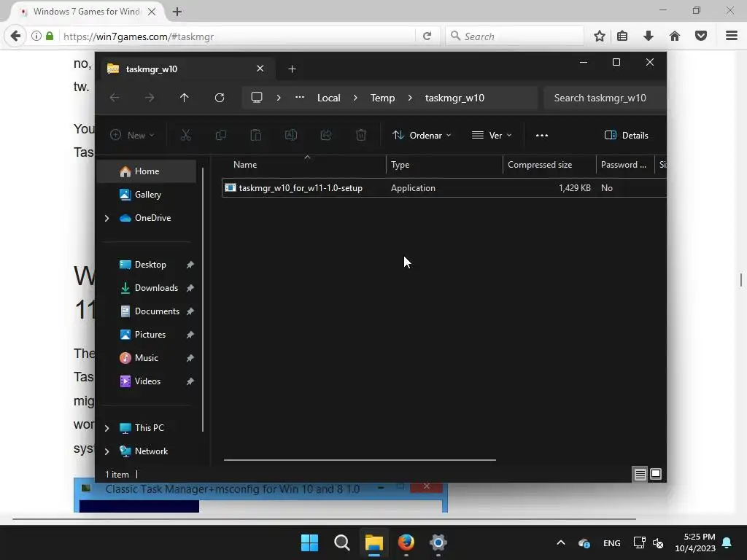This screenshot has width=747, height=560.
Task: Sort by Compressed size column
Action: pyautogui.click(x=549, y=165)
